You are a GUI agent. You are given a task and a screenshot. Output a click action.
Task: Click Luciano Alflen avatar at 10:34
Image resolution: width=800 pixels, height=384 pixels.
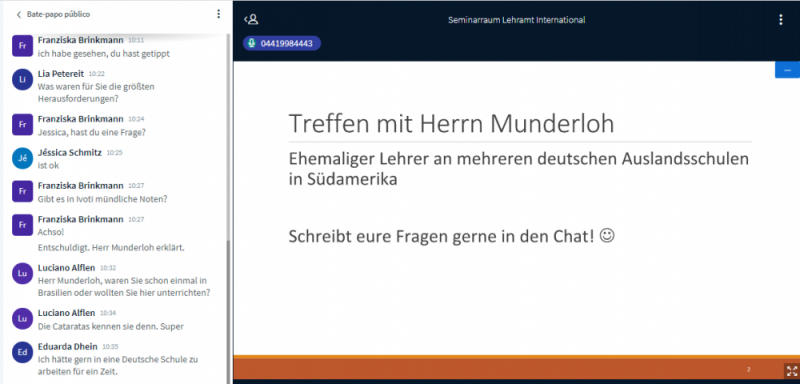tap(22, 319)
